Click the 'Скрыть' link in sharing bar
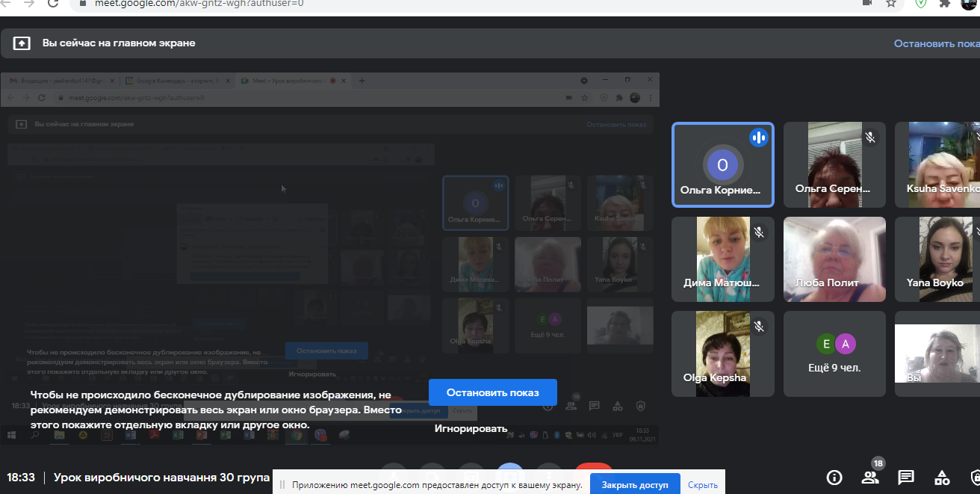 point(702,485)
